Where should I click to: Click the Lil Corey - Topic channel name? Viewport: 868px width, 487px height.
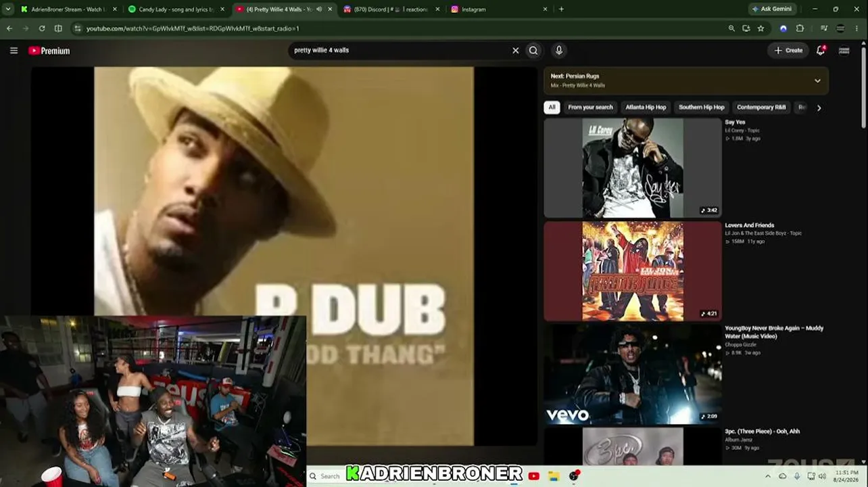(x=742, y=131)
